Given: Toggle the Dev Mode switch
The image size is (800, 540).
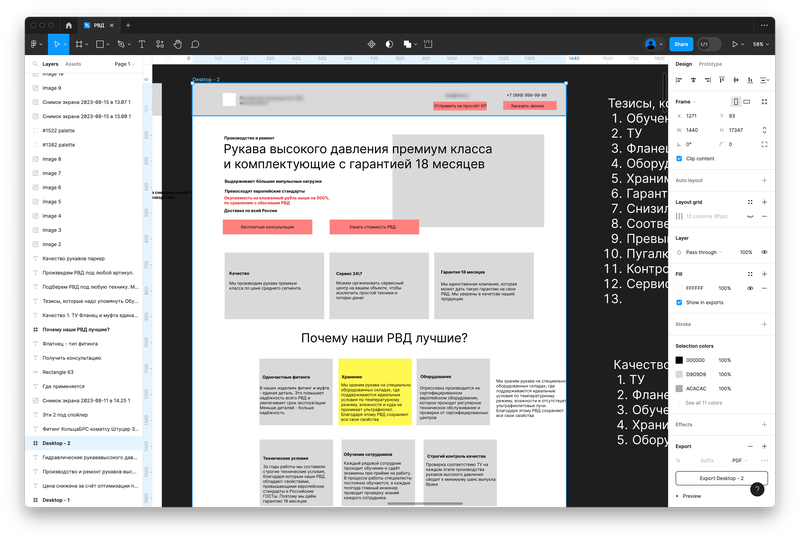Looking at the screenshot, I should (709, 44).
